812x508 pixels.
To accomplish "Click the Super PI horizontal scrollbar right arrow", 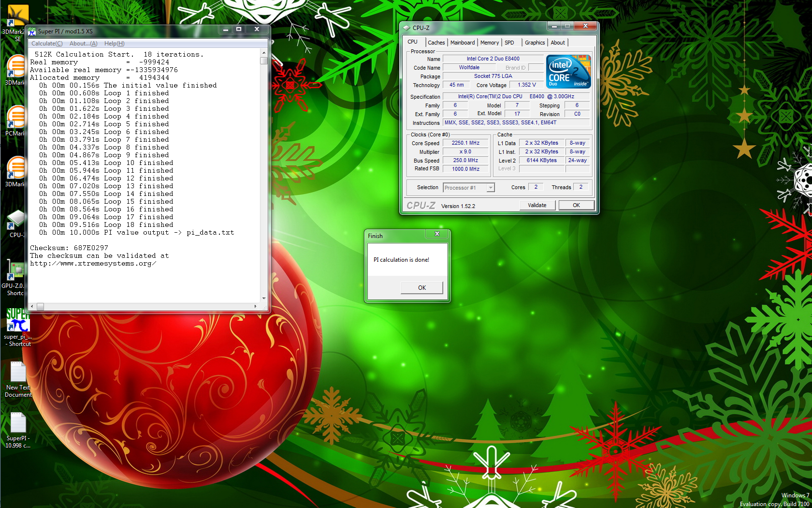I will tap(255, 306).
